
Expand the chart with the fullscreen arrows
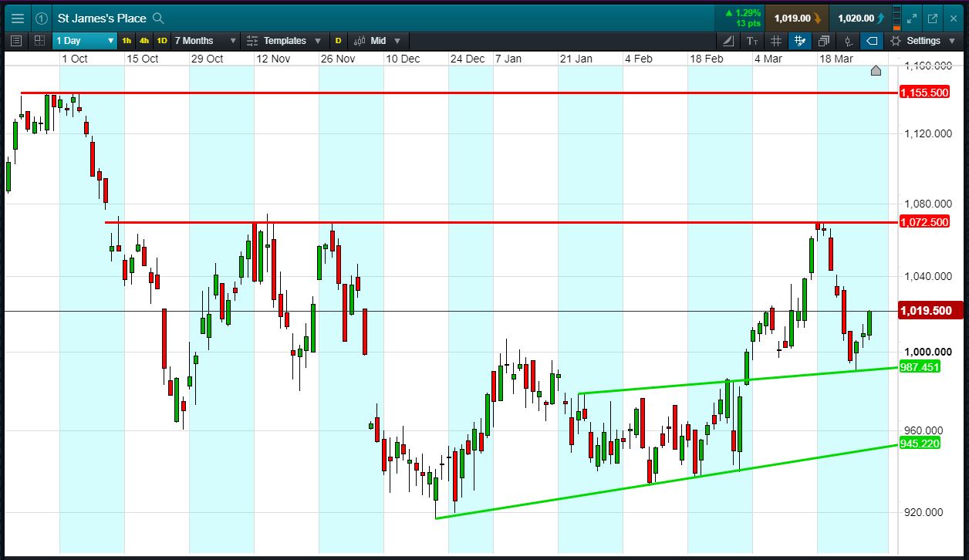(912, 18)
